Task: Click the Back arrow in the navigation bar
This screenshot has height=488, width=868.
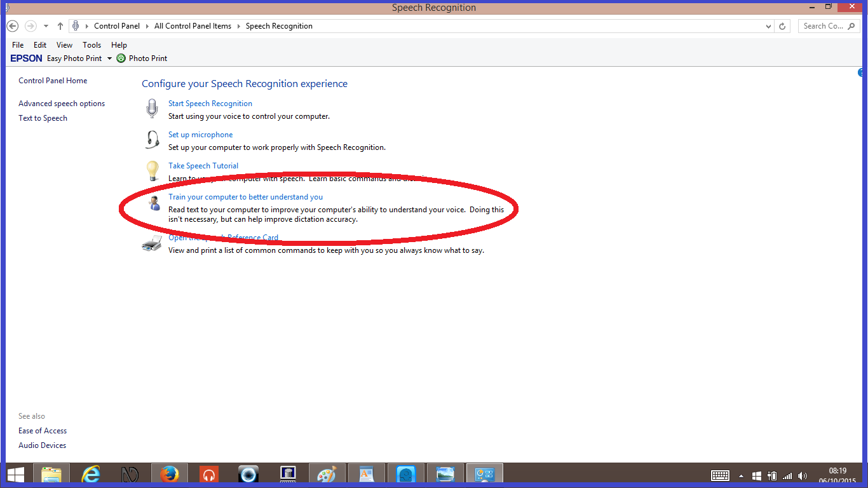Action: point(13,26)
